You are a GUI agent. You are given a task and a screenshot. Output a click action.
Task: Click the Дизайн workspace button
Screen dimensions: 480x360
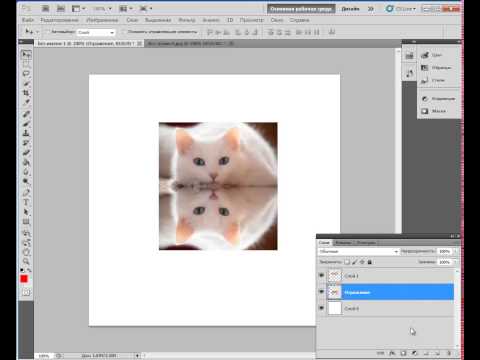point(350,9)
